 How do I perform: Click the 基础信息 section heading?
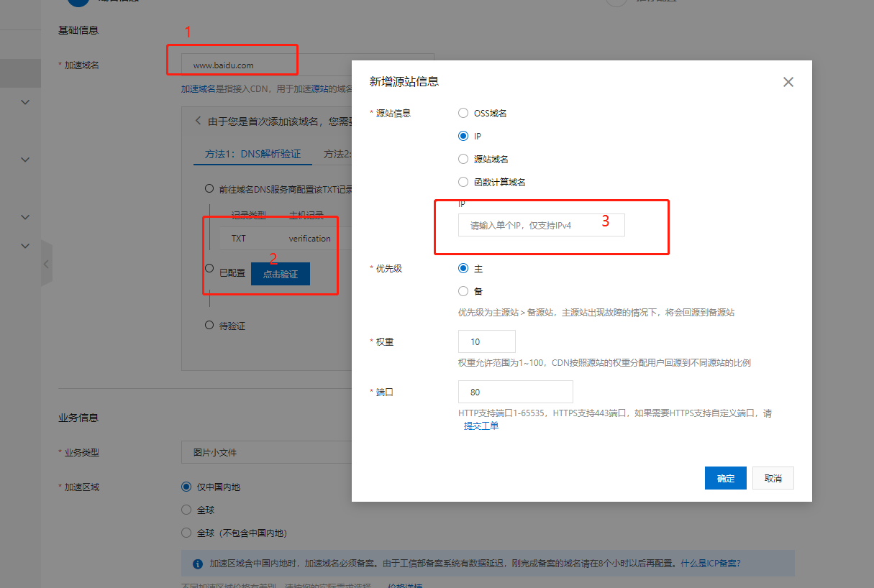click(x=78, y=30)
